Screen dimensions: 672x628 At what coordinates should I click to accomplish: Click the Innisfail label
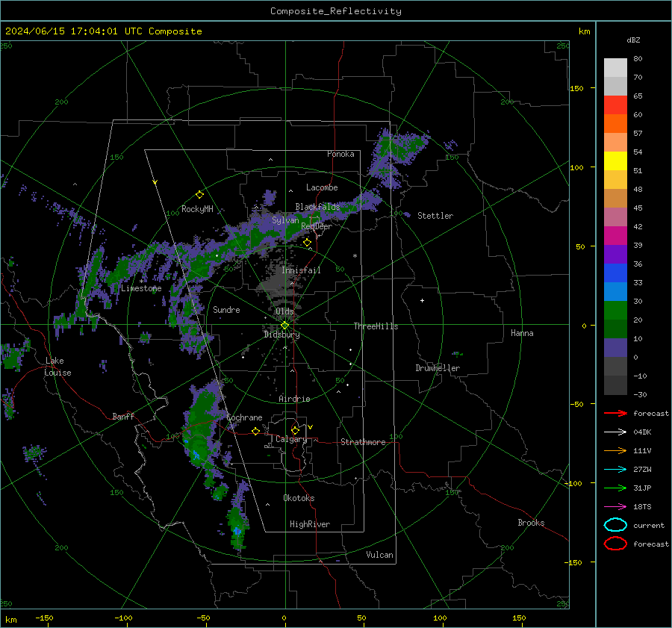[x=301, y=270]
